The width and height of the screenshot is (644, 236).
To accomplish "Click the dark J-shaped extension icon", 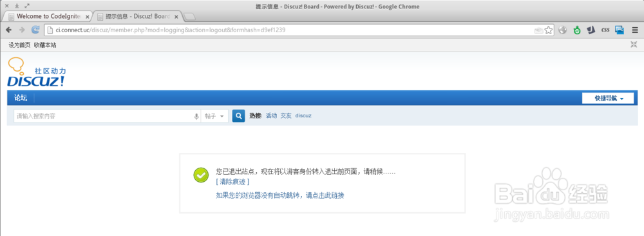I will (591, 30).
